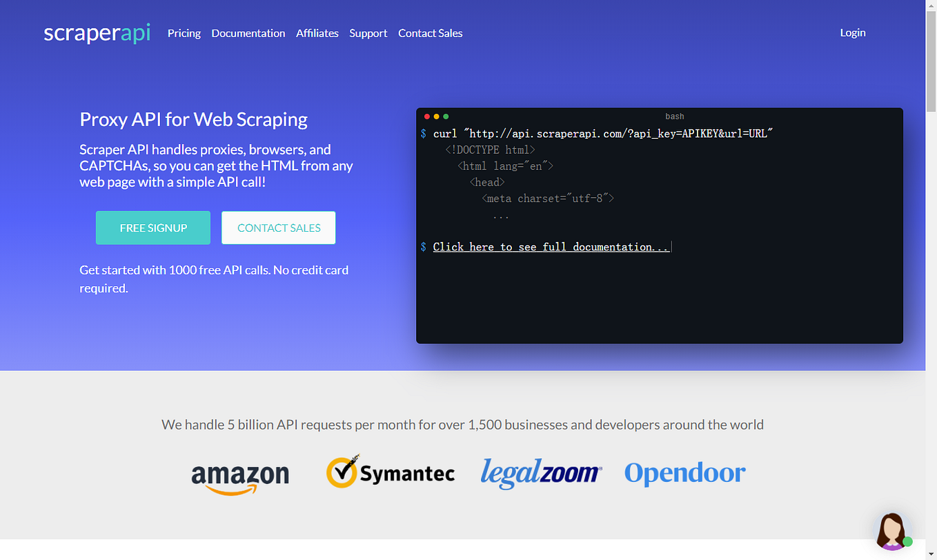Click the LegalZoom company logo
937x560 pixels.
pyautogui.click(x=541, y=473)
